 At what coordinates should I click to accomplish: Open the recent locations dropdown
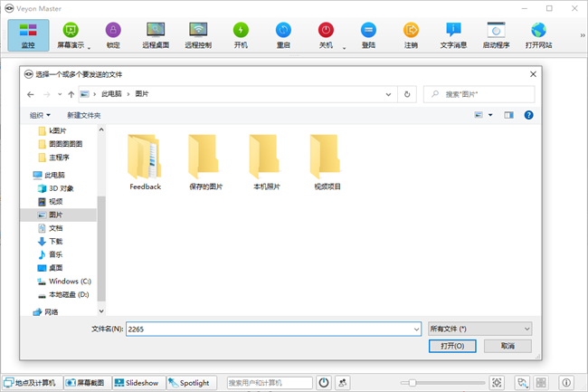click(x=60, y=94)
